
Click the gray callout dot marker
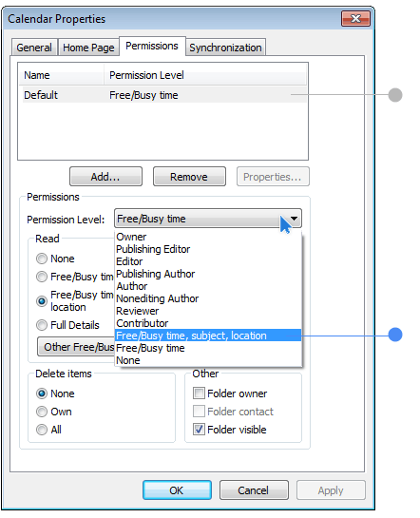(x=395, y=95)
